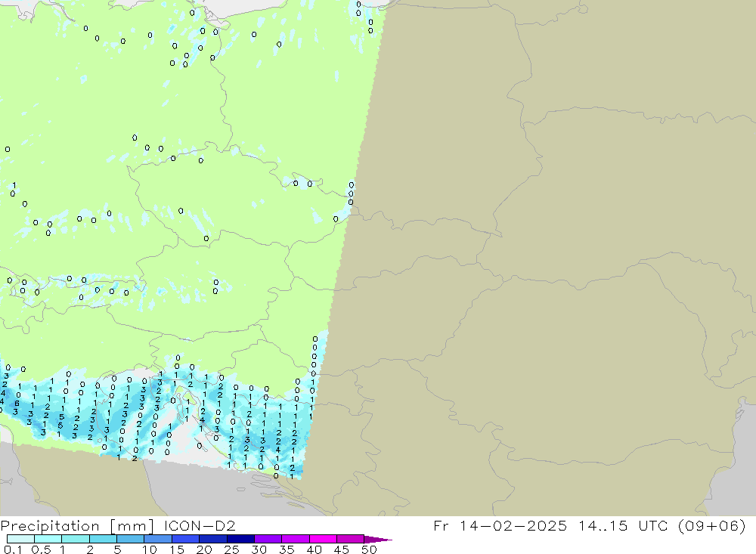Click the '35' legend scale label
This screenshot has width=756, height=554.
tap(287, 549)
